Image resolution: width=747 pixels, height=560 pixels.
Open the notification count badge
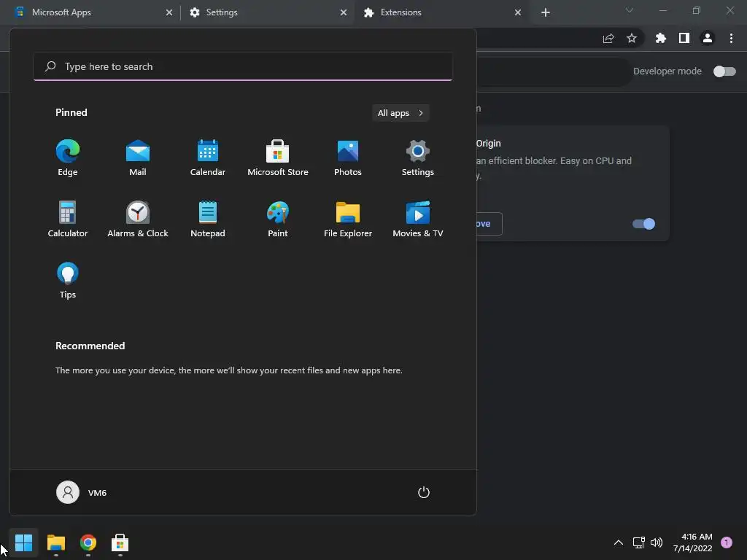(x=727, y=542)
